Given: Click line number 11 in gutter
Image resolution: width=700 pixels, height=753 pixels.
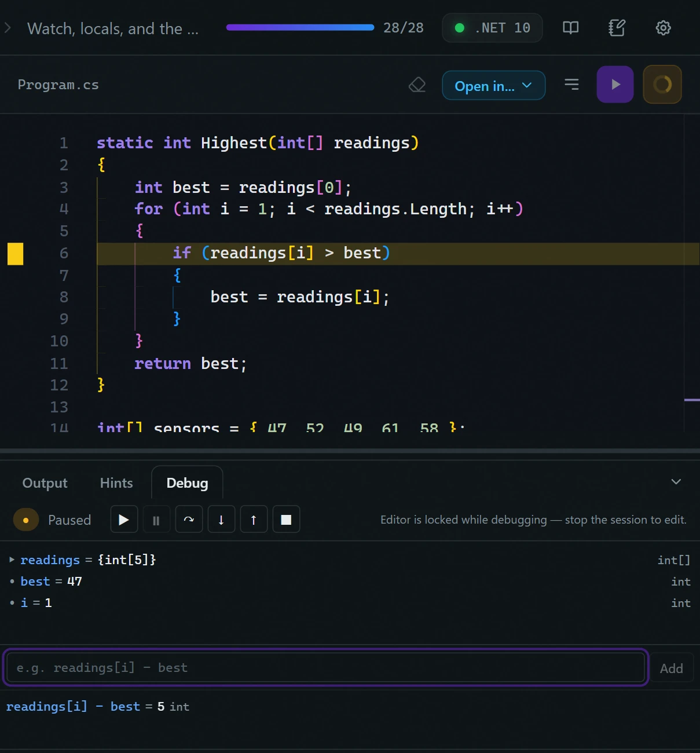Looking at the screenshot, I should 59,364.
